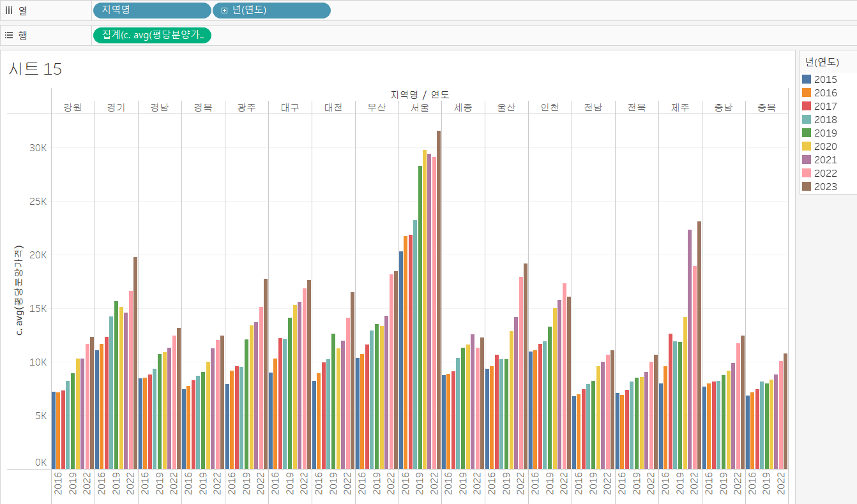Click the 30K axis tick label
Image resolution: width=857 pixels, height=504 pixels.
click(x=38, y=148)
